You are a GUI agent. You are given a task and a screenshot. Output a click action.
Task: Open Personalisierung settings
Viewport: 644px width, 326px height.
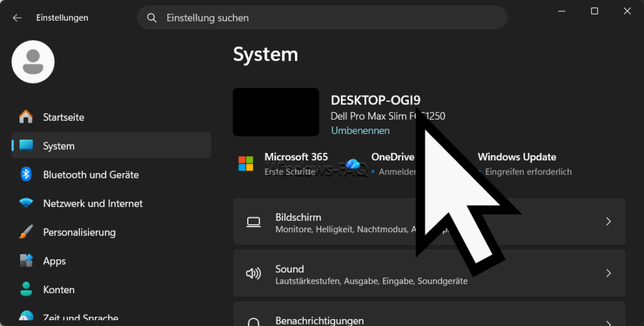[x=111, y=232]
